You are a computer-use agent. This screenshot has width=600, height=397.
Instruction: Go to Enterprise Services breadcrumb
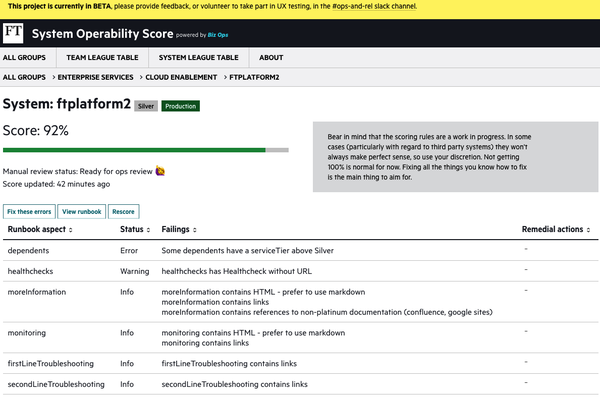pos(96,77)
